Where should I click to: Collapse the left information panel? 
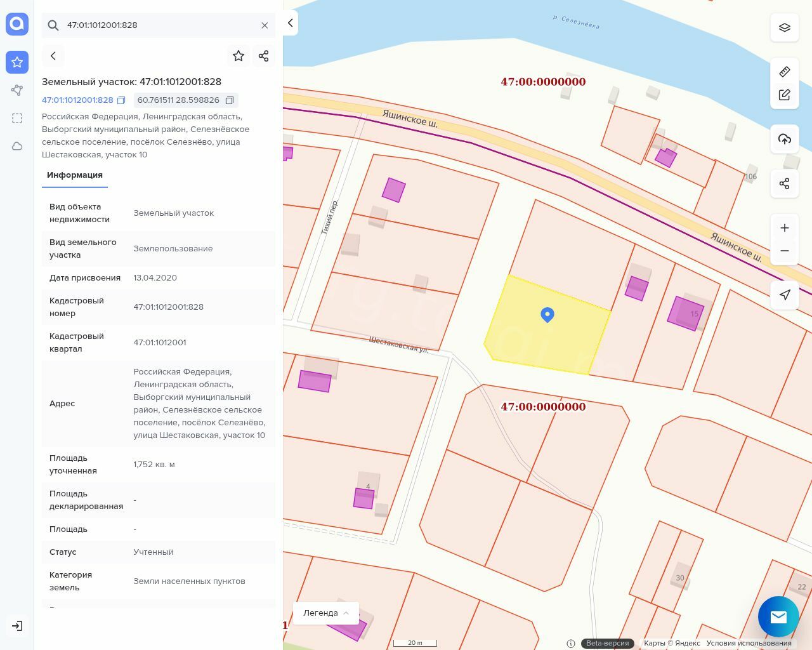(290, 23)
